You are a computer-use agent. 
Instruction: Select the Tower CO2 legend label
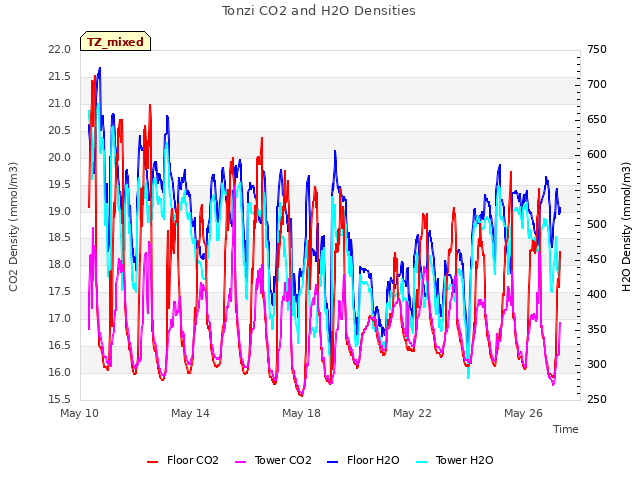pyautogui.click(x=283, y=460)
